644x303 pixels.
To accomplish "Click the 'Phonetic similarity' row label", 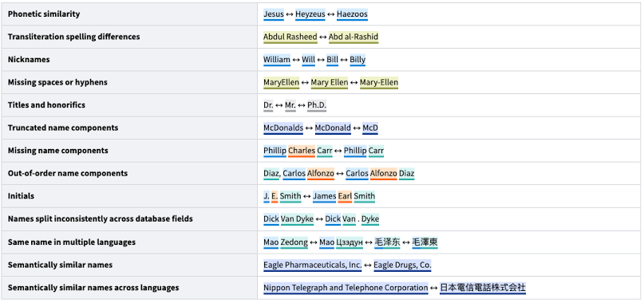I will (x=44, y=14).
